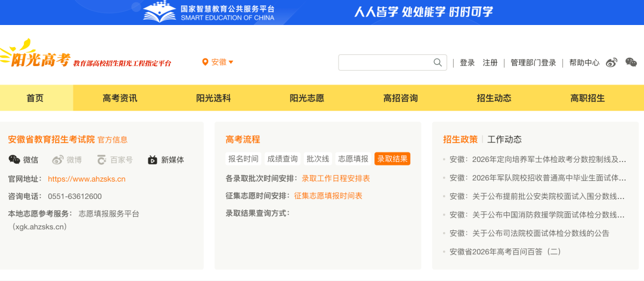
Task: Open 录取工作日程安排表 link
Action: tap(336, 179)
